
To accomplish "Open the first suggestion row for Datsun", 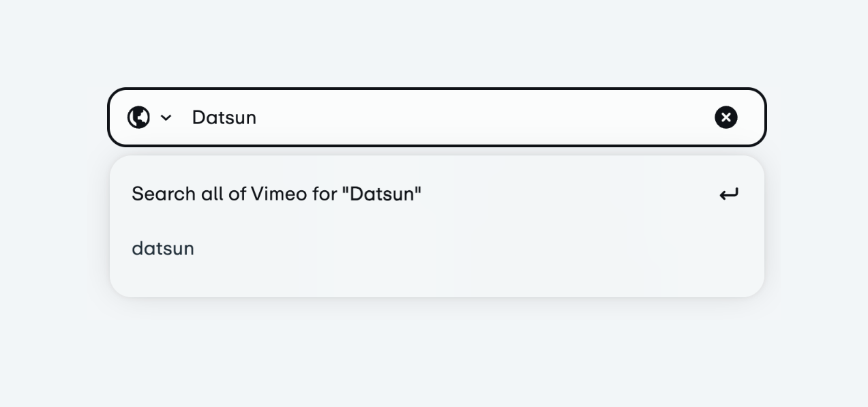I will click(x=276, y=194).
